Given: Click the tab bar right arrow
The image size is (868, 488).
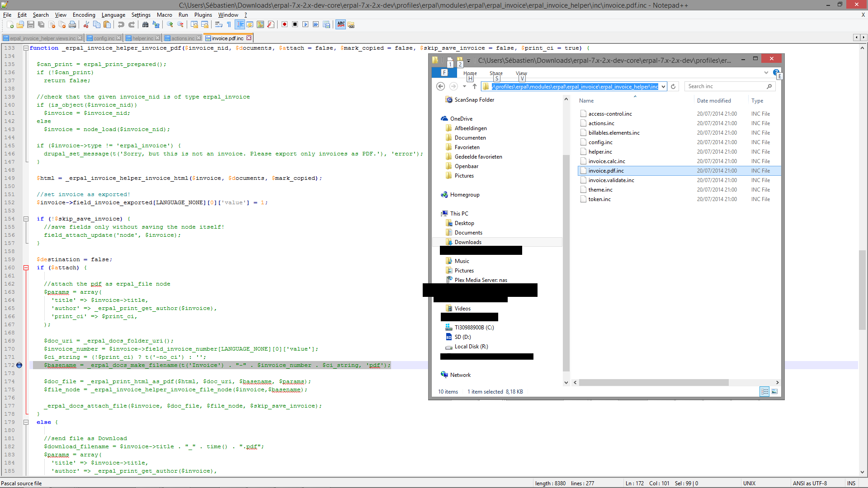Looking at the screenshot, I should click(x=863, y=38).
